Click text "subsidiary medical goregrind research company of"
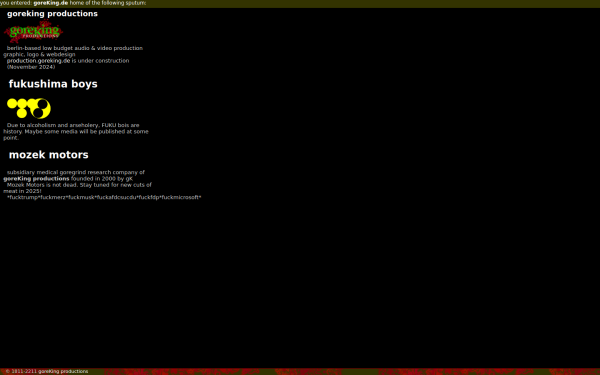 pos(76,173)
